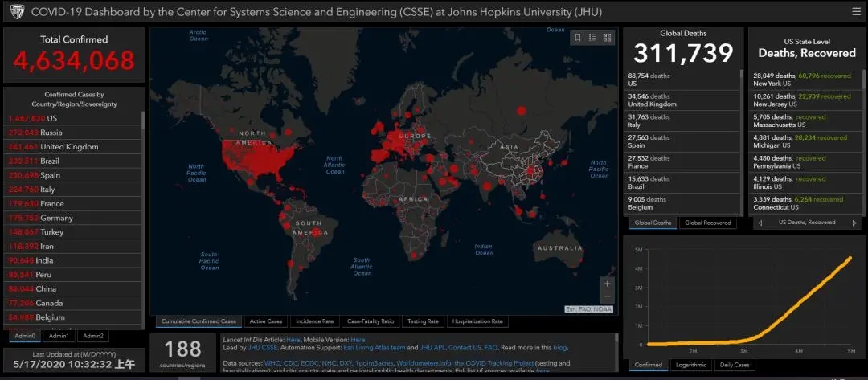Zoom out on the map with minus button
The image size is (868, 380).
(607, 296)
